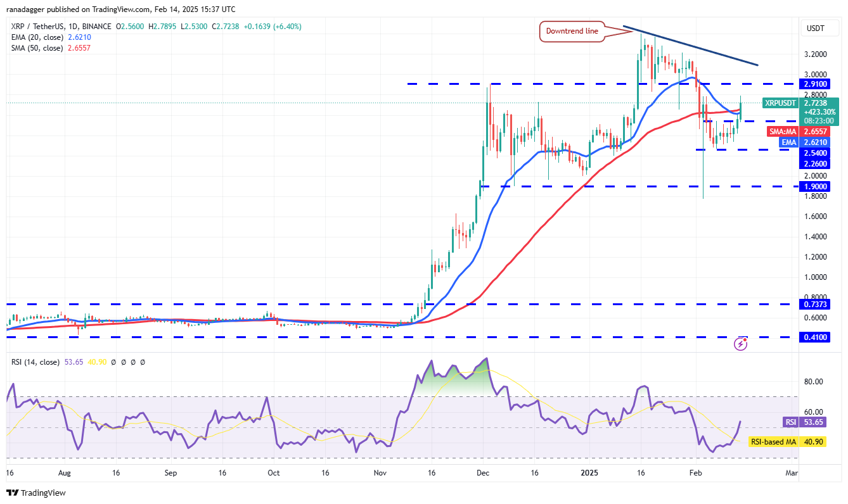This screenshot has width=848, height=504.
Task: Click the last ∅ icon in RSI legend
Action: pyautogui.click(x=144, y=362)
